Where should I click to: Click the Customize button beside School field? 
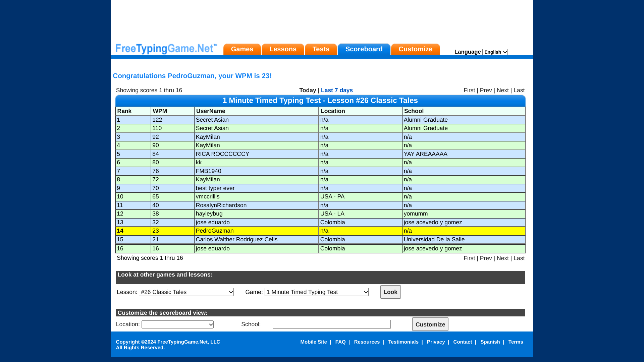pyautogui.click(x=430, y=324)
